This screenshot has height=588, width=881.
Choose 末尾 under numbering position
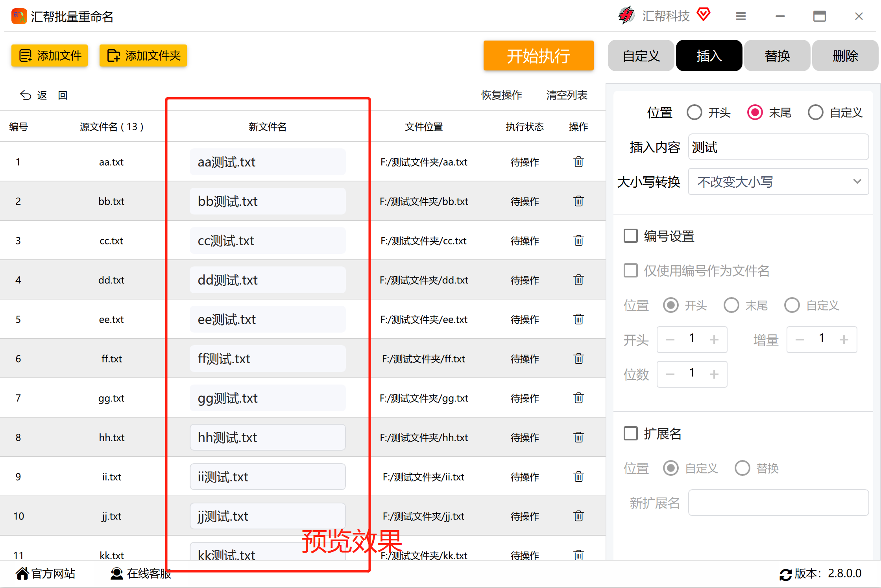pos(731,305)
